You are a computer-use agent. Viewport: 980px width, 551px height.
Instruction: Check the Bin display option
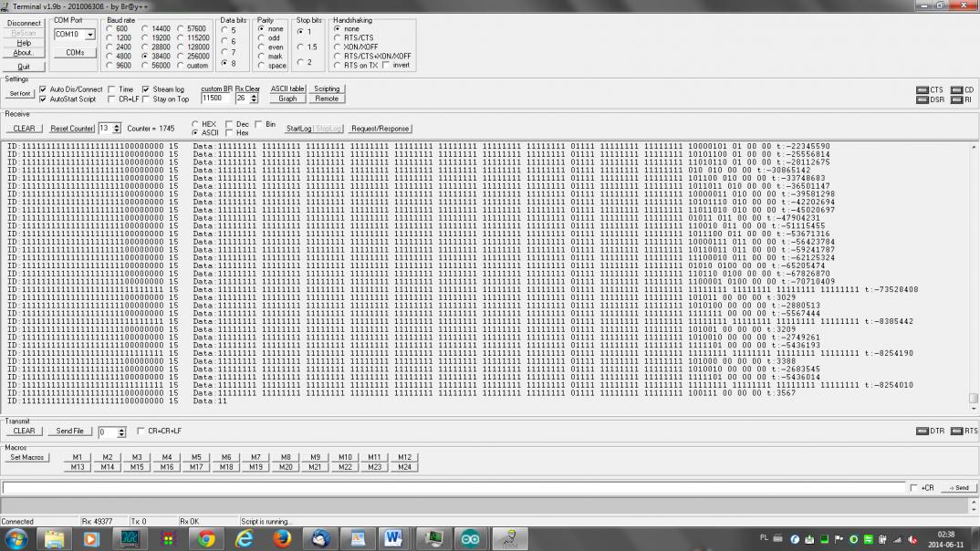258,124
